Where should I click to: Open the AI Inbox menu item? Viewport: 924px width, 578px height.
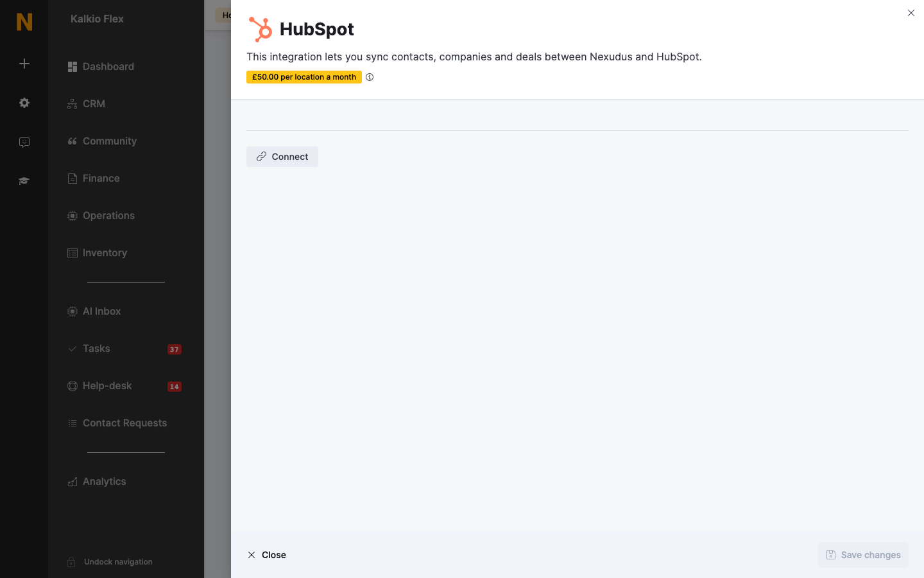tap(94, 311)
